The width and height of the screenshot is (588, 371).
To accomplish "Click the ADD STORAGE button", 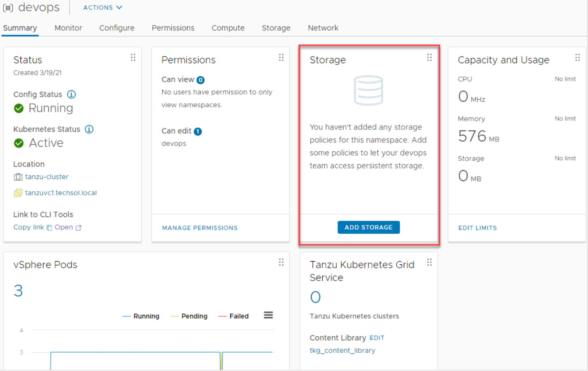I will click(x=369, y=227).
